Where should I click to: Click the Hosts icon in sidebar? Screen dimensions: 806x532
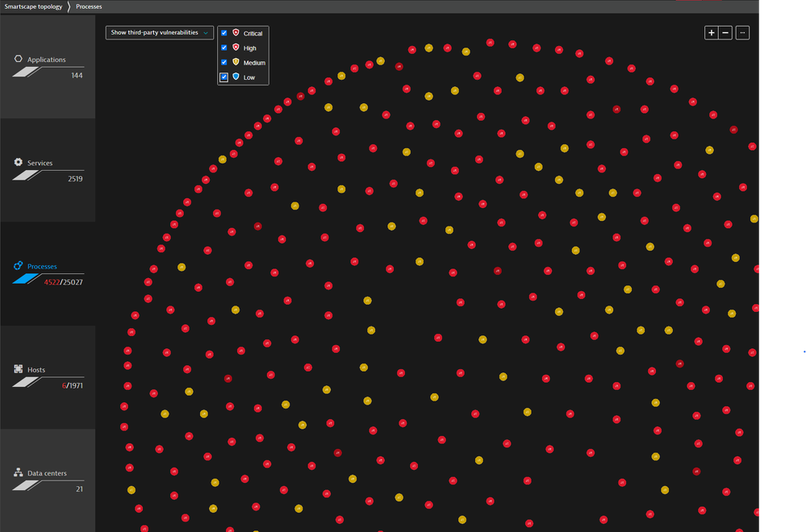click(19, 369)
